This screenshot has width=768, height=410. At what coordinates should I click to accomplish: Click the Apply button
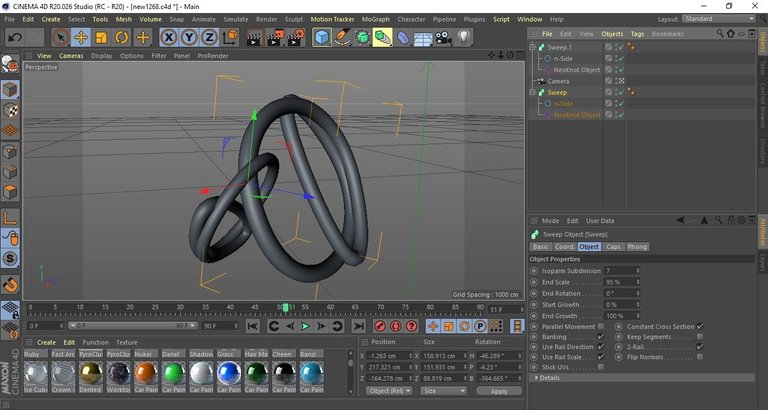[499, 391]
